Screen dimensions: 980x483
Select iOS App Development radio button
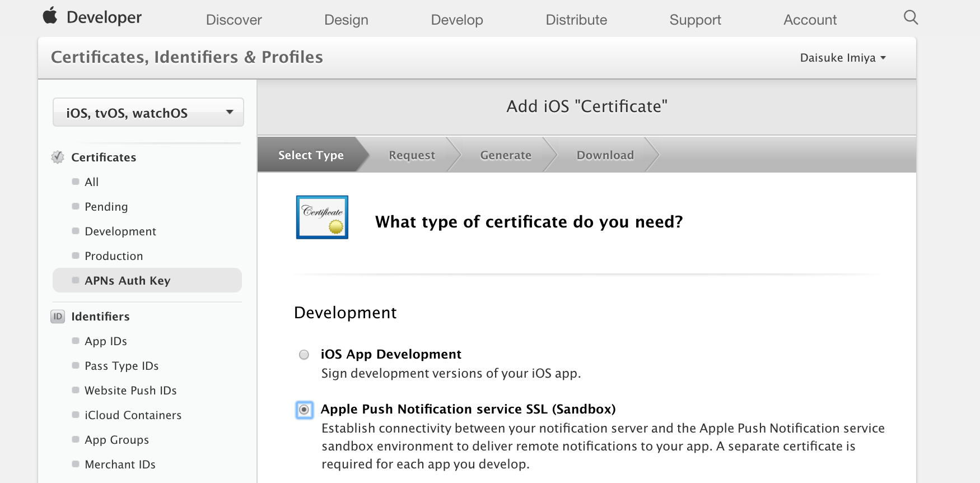(304, 355)
